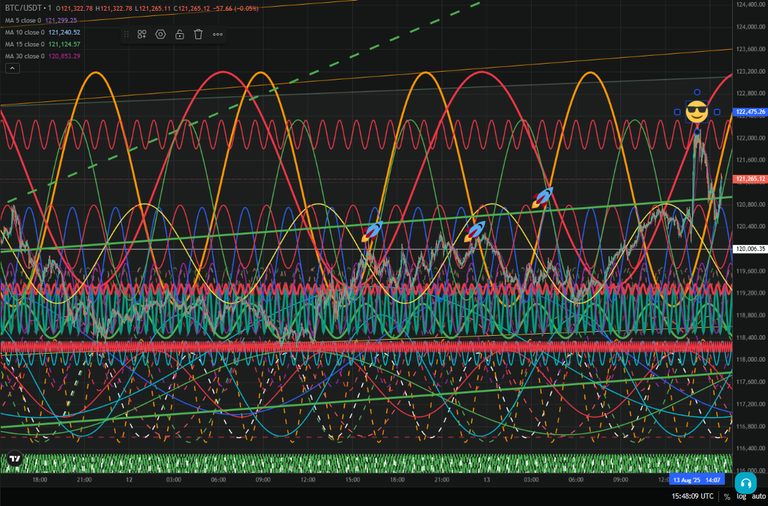Open settings via the hexagon gear icon

tap(161, 34)
